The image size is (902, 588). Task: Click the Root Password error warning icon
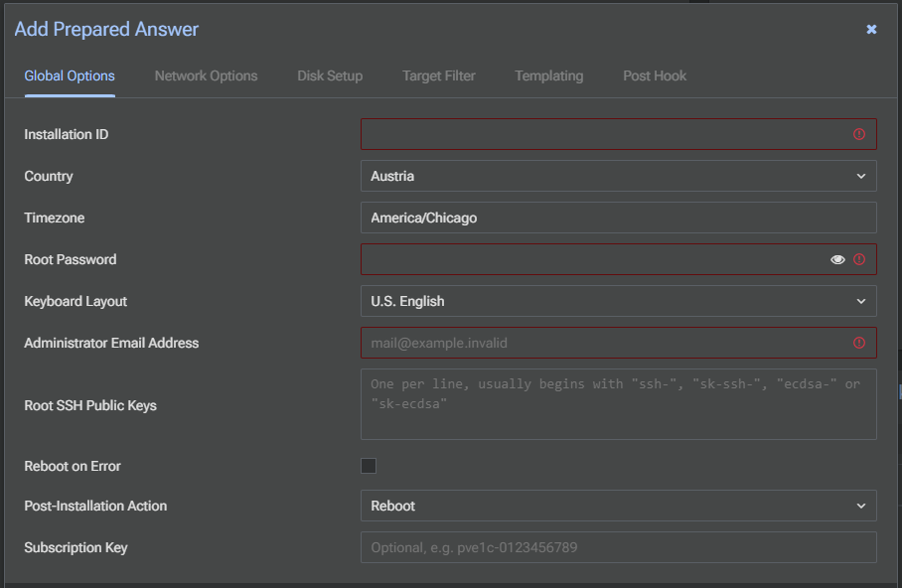tap(859, 259)
